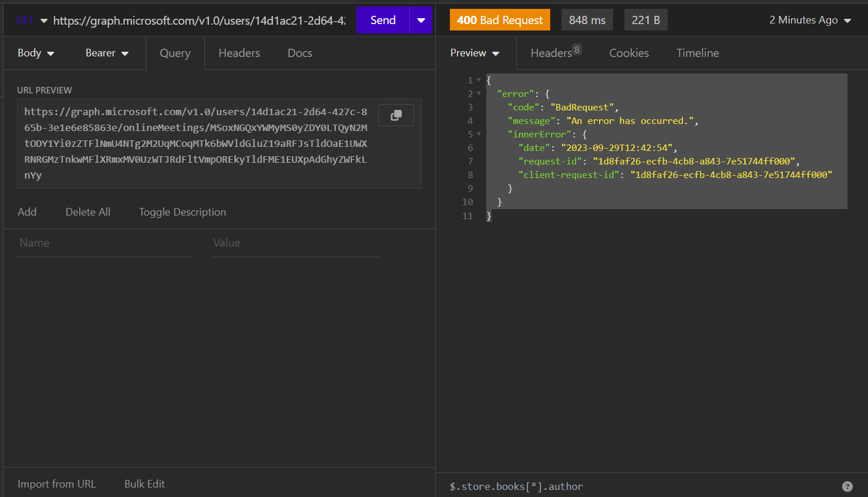Image resolution: width=868 pixels, height=497 pixels.
Task: Open the response history '2 Minutes Ago' dropdown
Action: pyautogui.click(x=810, y=20)
